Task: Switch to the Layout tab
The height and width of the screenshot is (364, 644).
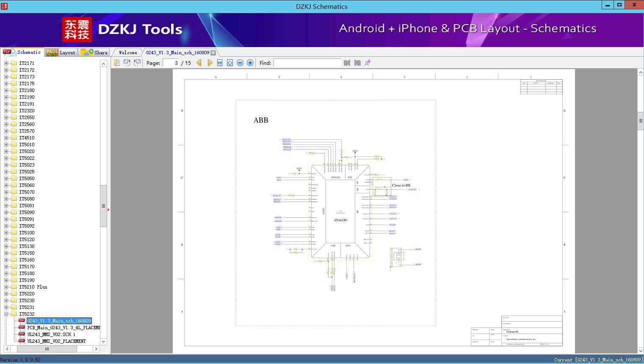Action: click(x=61, y=53)
